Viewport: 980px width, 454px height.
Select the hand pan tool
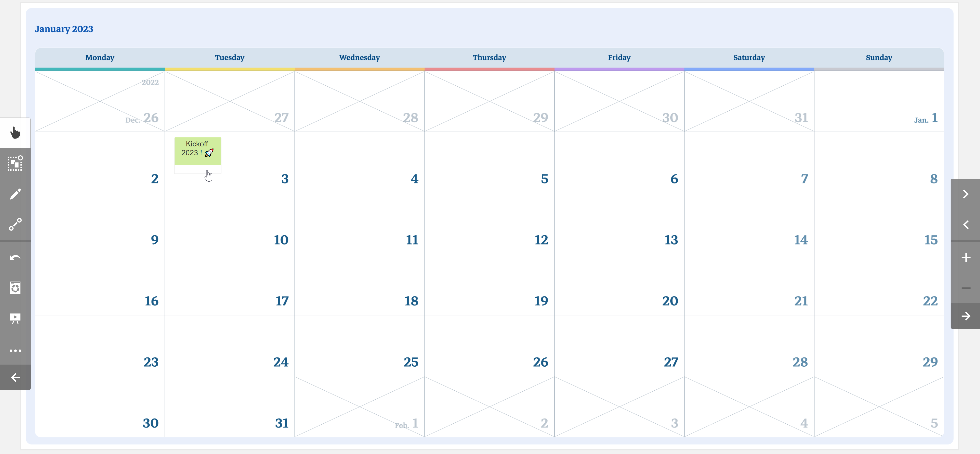pos(15,133)
